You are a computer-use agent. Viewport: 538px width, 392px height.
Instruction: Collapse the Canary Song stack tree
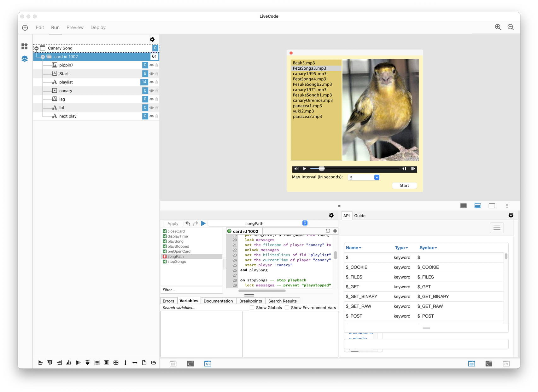point(37,48)
